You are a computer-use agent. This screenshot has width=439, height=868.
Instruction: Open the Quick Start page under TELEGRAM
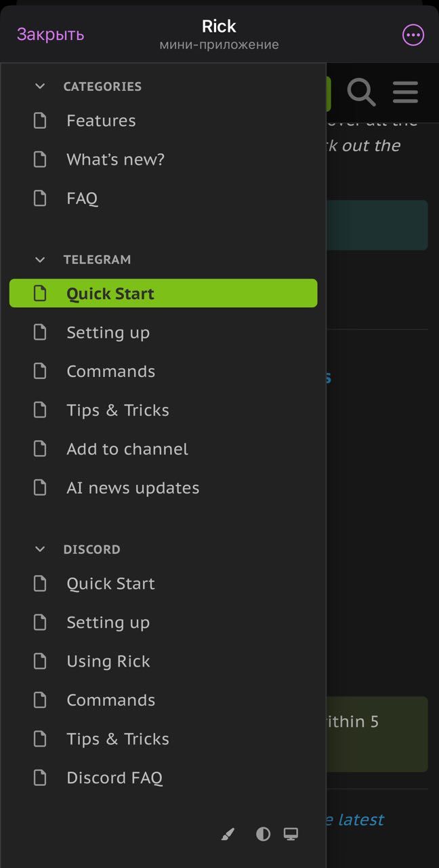(110, 293)
